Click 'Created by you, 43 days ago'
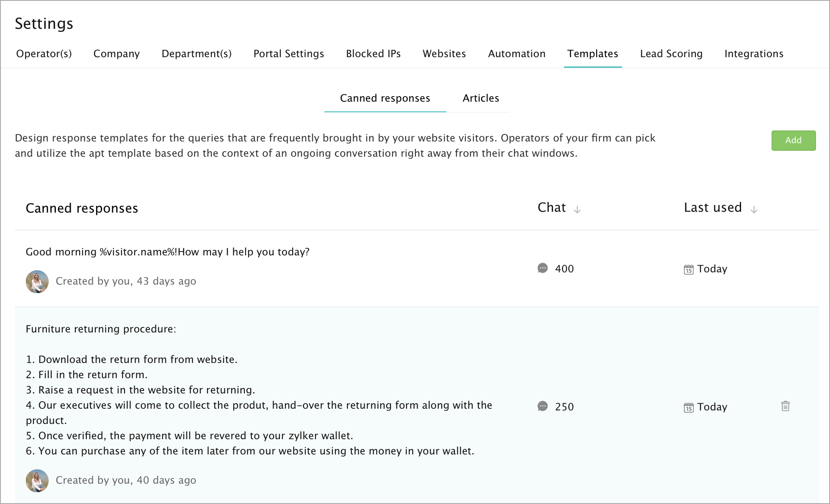This screenshot has height=504, width=830. (126, 281)
